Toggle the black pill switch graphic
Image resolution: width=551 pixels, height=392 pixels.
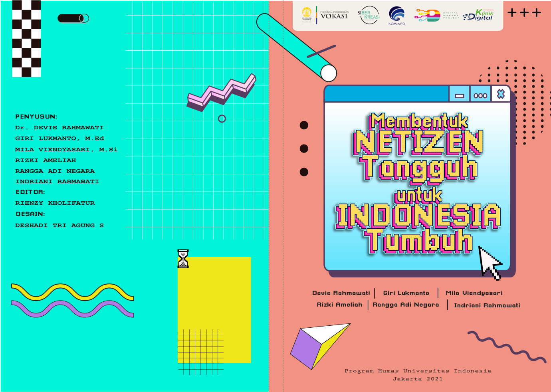[73, 18]
